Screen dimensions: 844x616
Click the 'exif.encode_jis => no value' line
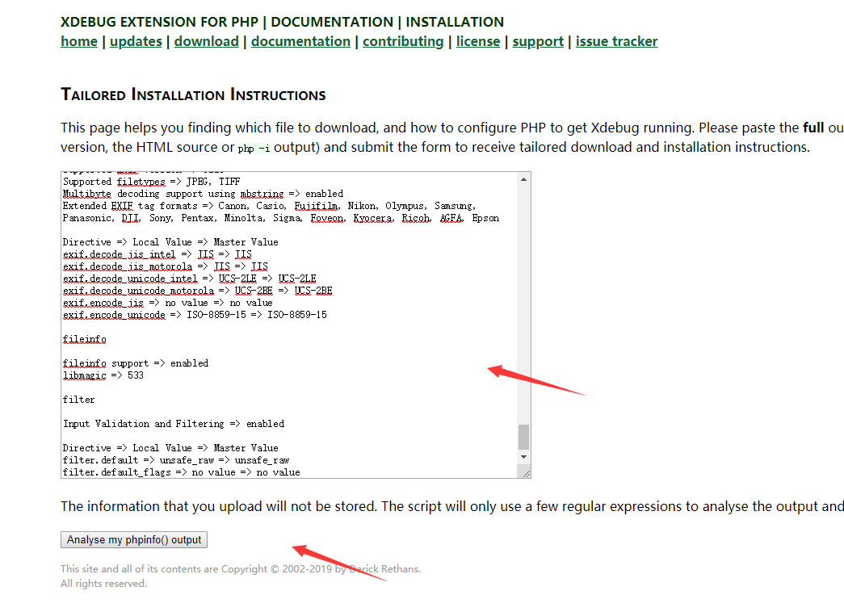tap(168, 303)
